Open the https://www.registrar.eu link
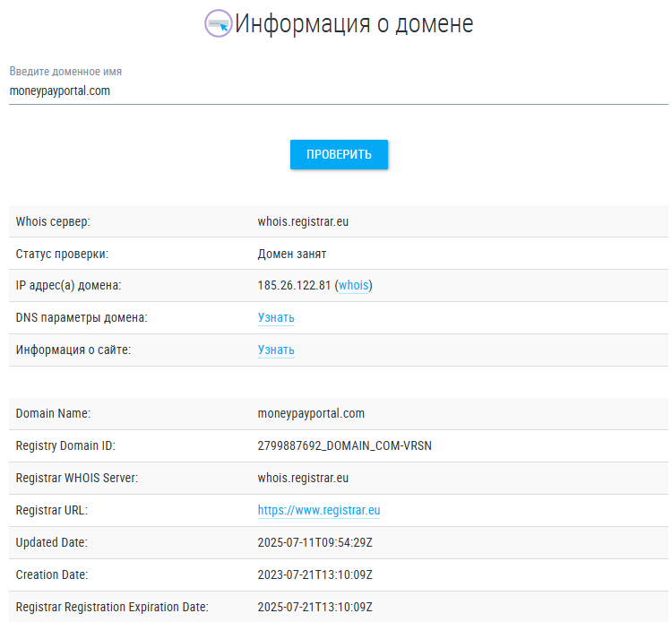Viewport: 672px width, 622px height. (319, 511)
